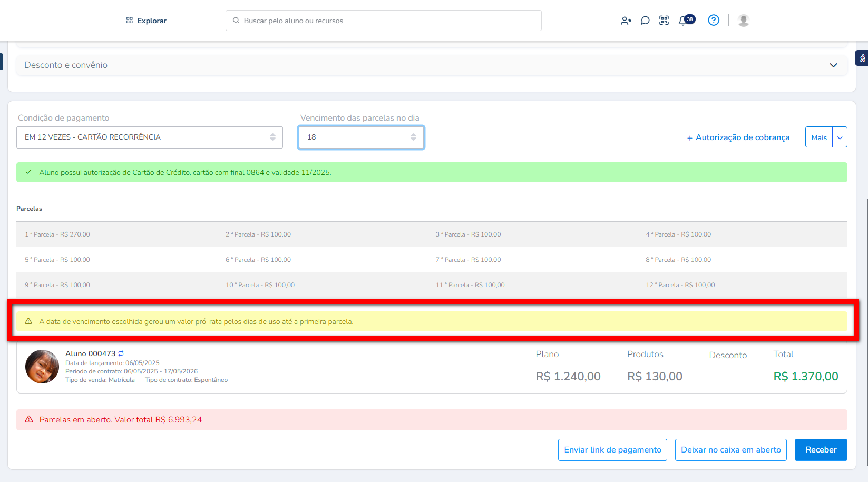Viewport: 868px width, 482px height.
Task: Click the student search field
Action: click(x=383, y=21)
